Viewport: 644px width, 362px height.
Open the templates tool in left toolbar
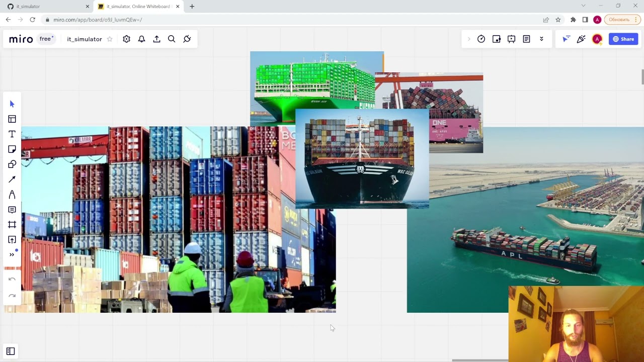tap(12, 119)
